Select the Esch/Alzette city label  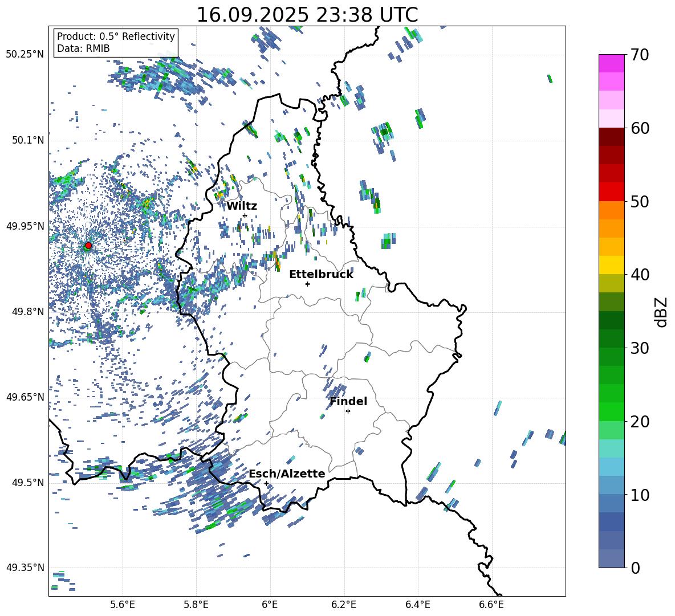[287, 474]
